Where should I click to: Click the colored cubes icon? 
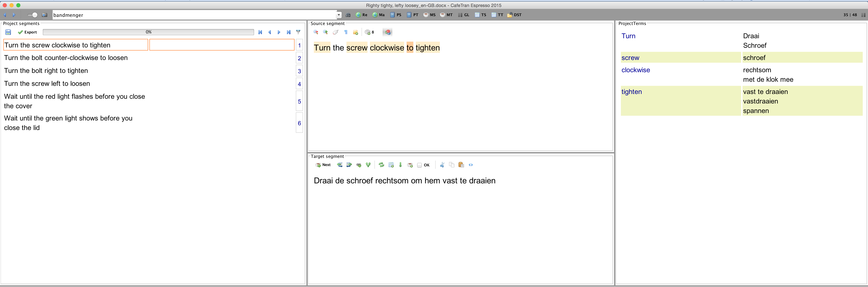388,32
